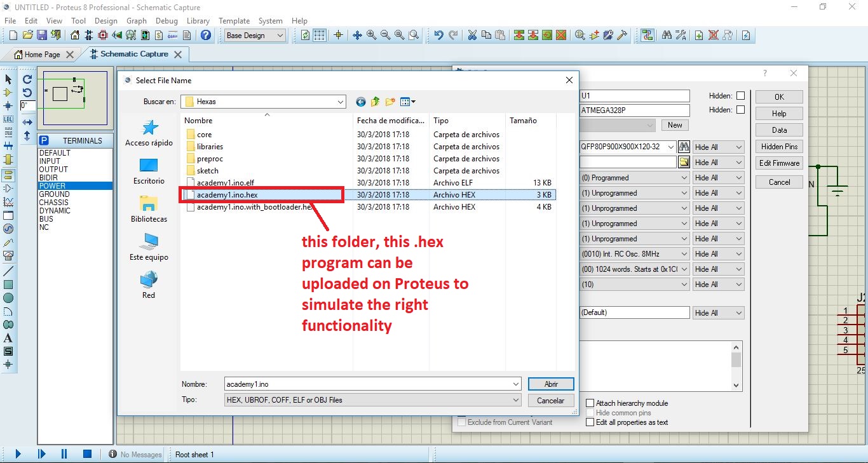Expand the Buscar en folder dropdown

tap(341, 102)
